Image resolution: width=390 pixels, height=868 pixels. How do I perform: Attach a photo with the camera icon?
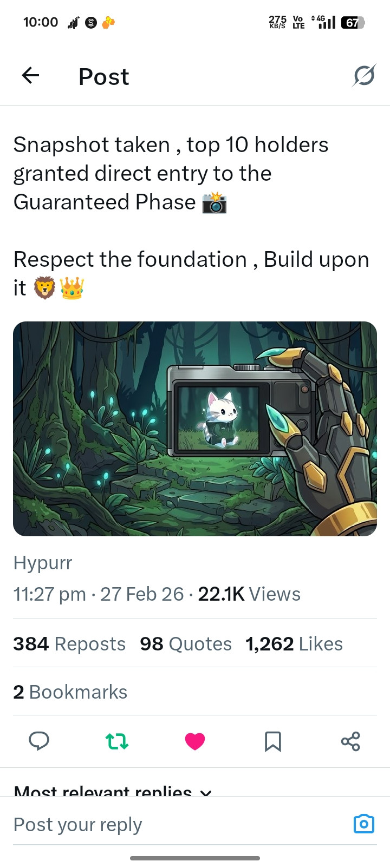point(364,824)
